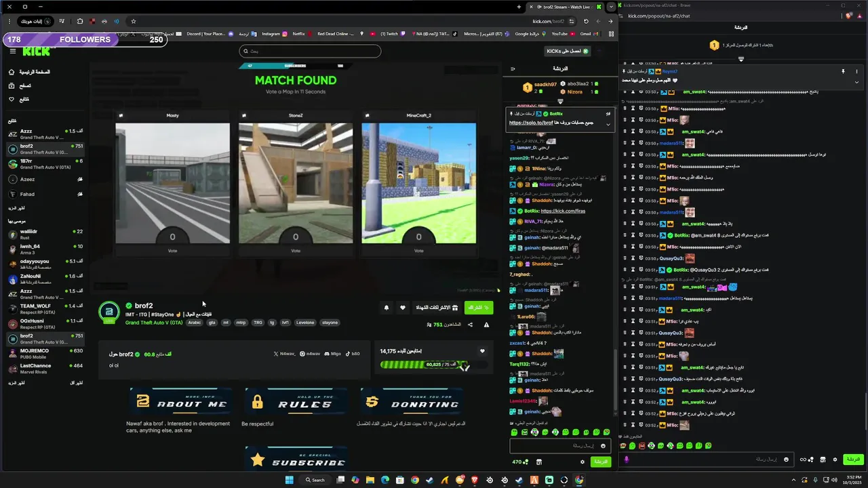Open embedded chat settings gear

[582, 462]
